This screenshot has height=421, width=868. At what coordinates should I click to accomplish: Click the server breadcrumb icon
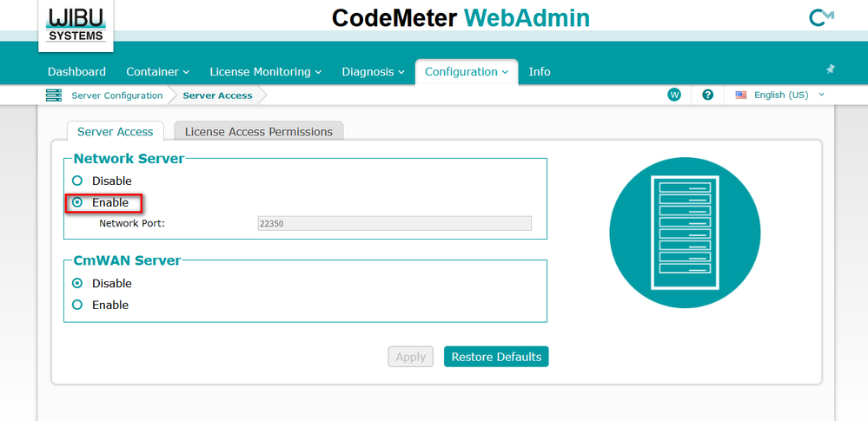pos(54,95)
